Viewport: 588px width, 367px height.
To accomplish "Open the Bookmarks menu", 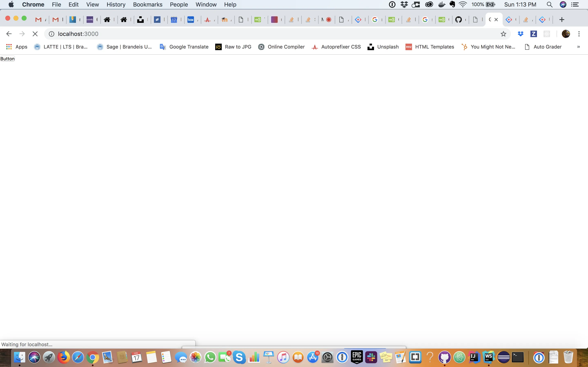I will (x=147, y=5).
